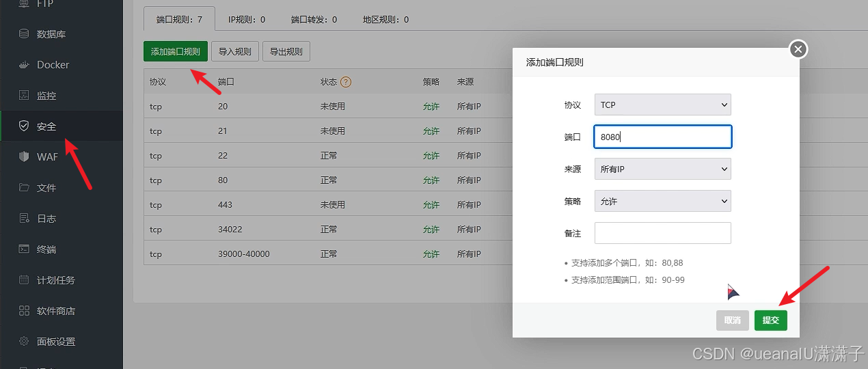Open the 软件商店 app store grid icon
868x369 pixels.
coord(24,310)
